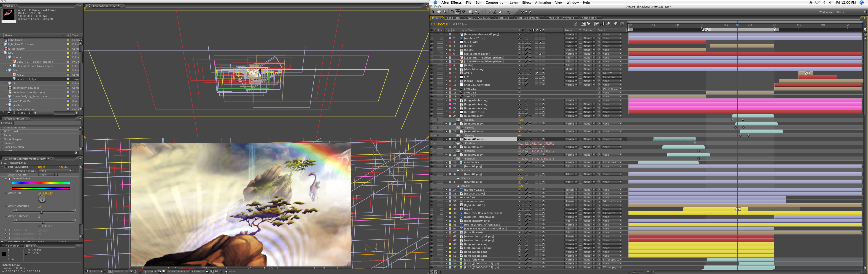Image resolution: width=868 pixels, height=274 pixels.
Task: Collapse the Master Hue property
Action: coord(6,193)
